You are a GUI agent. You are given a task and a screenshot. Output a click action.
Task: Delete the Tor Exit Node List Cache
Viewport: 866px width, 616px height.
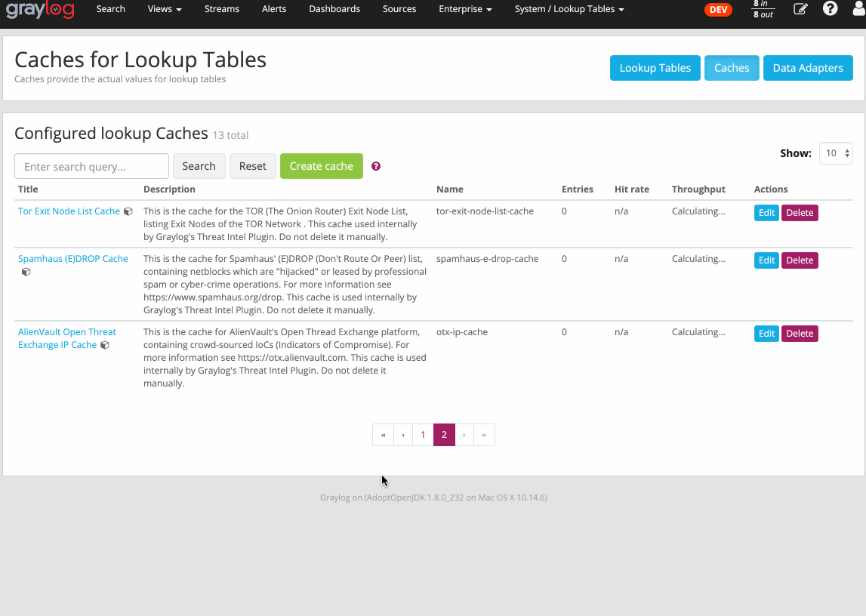point(800,213)
